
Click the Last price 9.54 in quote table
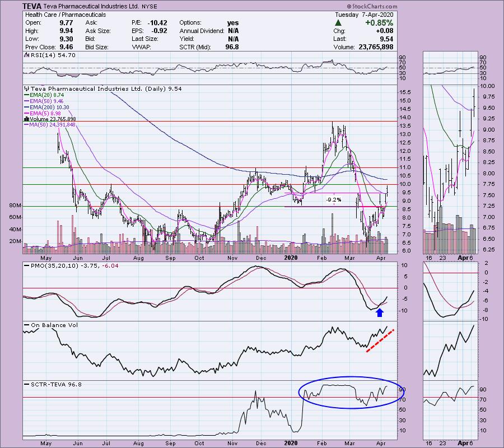coord(386,39)
